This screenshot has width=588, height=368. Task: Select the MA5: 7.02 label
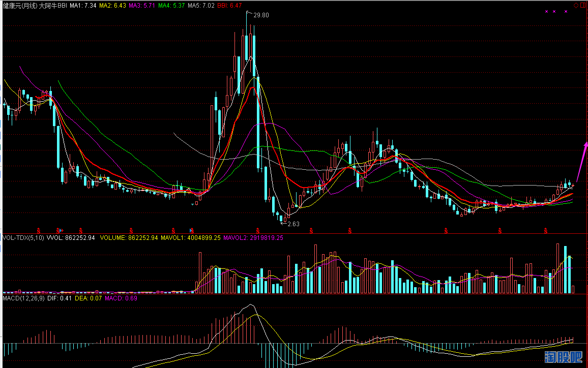click(201, 6)
